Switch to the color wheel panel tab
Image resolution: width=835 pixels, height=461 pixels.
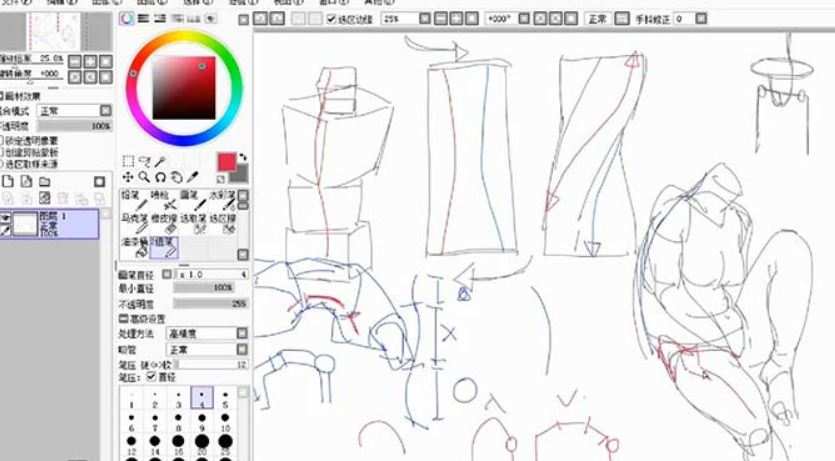[x=126, y=19]
